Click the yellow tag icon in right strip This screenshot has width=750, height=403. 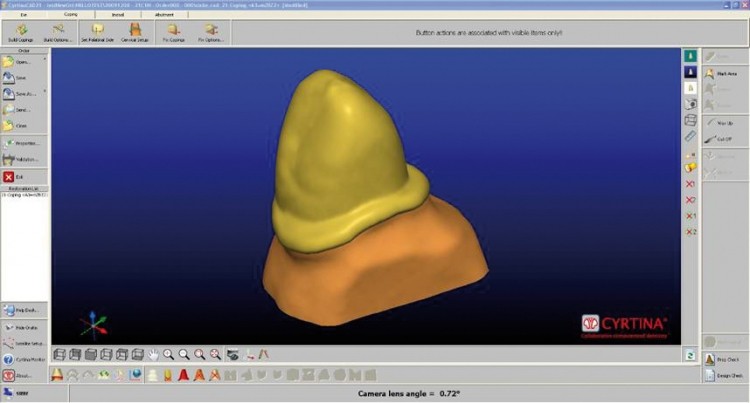coord(690,167)
